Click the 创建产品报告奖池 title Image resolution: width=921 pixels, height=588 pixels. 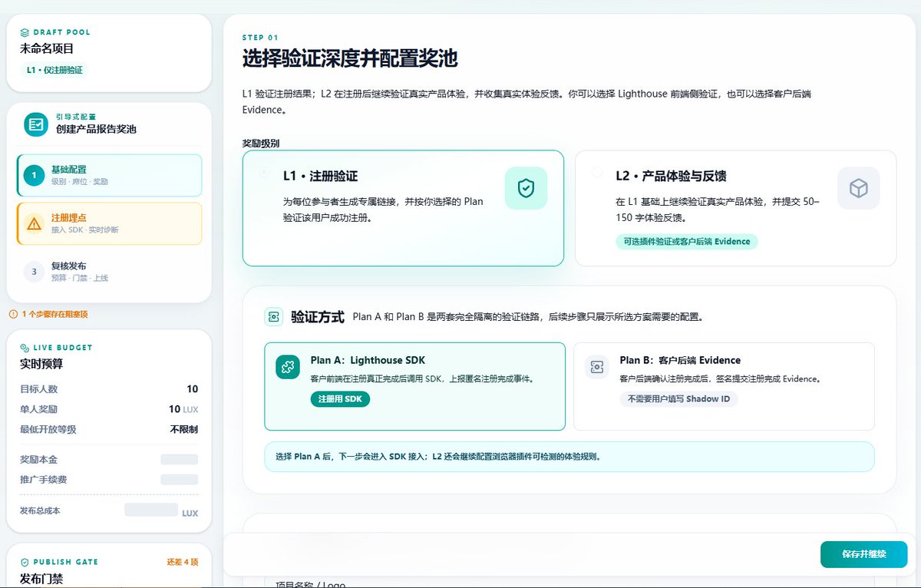tap(96, 129)
